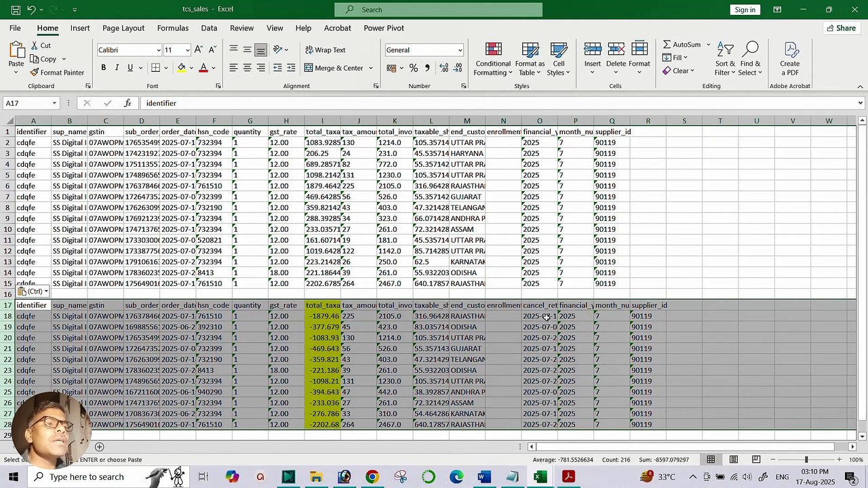Viewport: 868px width, 488px height.
Task: Click the Orientation text rotation icon
Action: 277,49
